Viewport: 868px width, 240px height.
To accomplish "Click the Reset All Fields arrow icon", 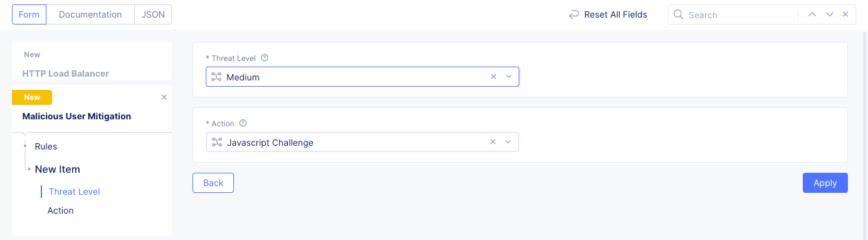I will (574, 14).
